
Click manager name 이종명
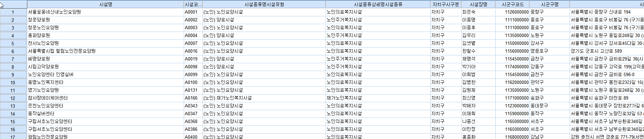pos(478,20)
